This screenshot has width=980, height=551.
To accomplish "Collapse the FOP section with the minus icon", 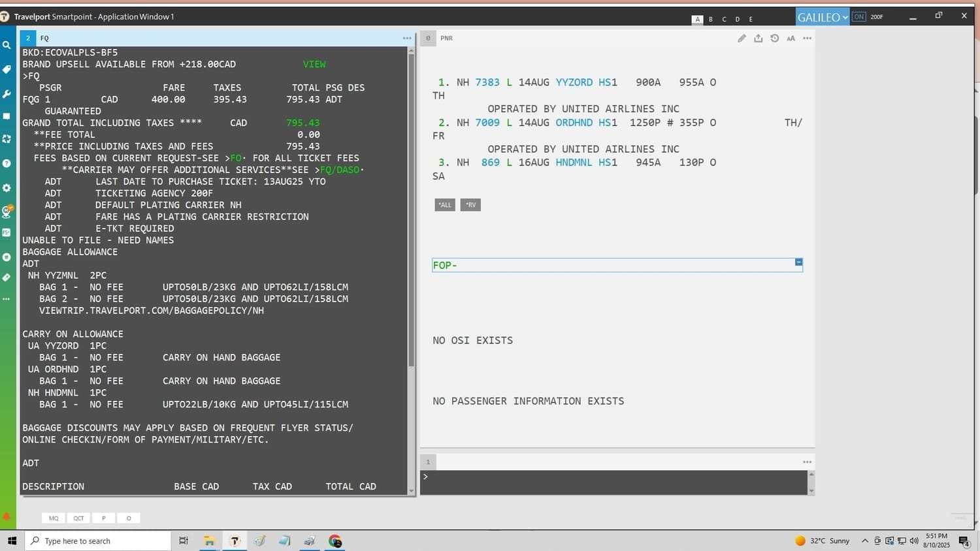I will [x=798, y=262].
